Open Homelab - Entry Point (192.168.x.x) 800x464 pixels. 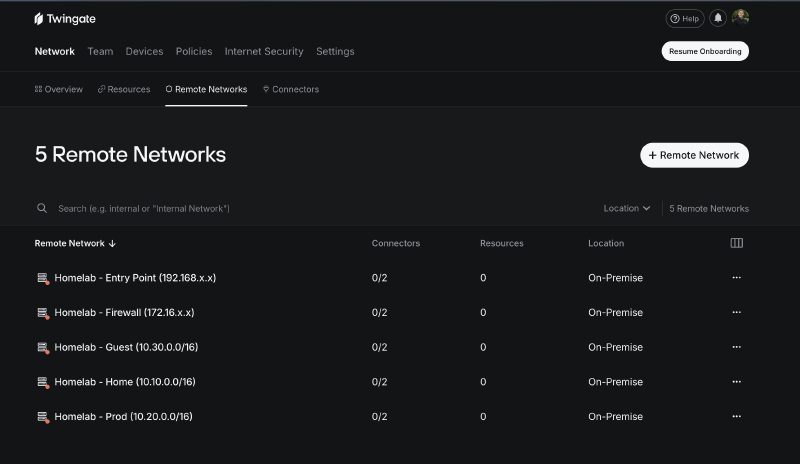[x=135, y=278]
